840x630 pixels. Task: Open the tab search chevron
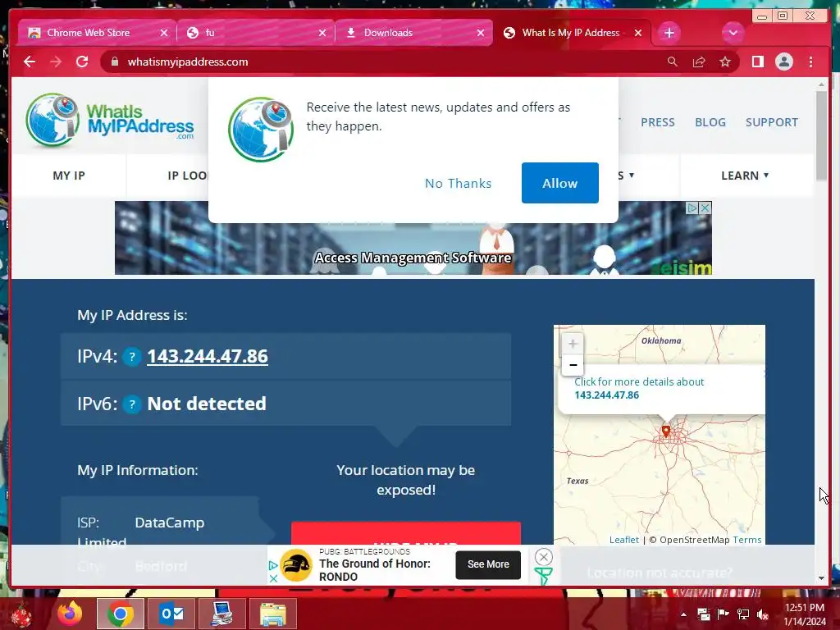pyautogui.click(x=733, y=33)
